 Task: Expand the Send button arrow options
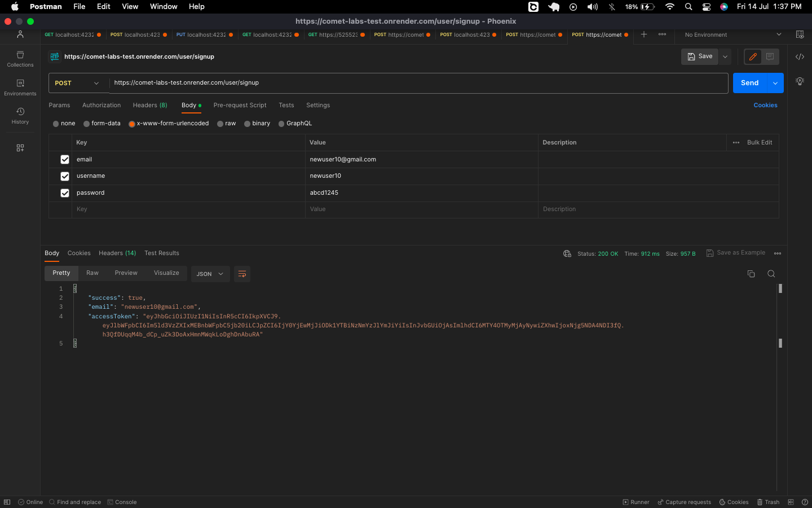pyautogui.click(x=775, y=83)
